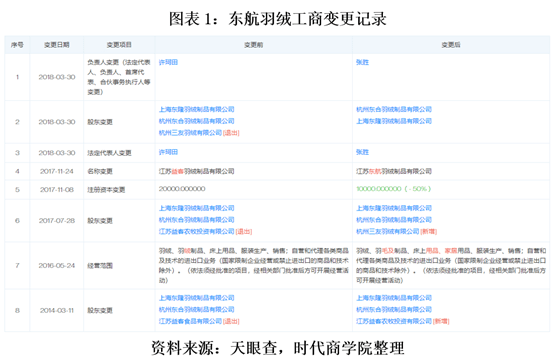Open 杭州东合羽绒制品有限公司 in row 8 变更前 column
The width and height of the screenshot is (554, 362).
tap(196, 310)
